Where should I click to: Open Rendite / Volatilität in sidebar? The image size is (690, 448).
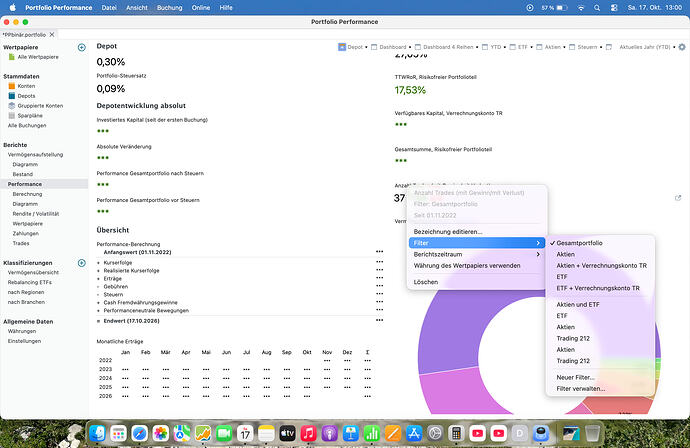pyautogui.click(x=36, y=213)
